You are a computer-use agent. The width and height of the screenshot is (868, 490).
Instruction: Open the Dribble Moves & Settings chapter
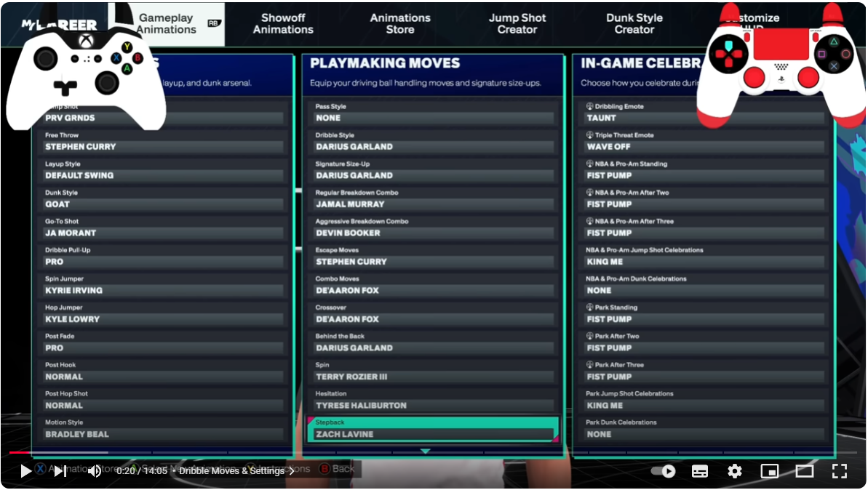pyautogui.click(x=236, y=470)
